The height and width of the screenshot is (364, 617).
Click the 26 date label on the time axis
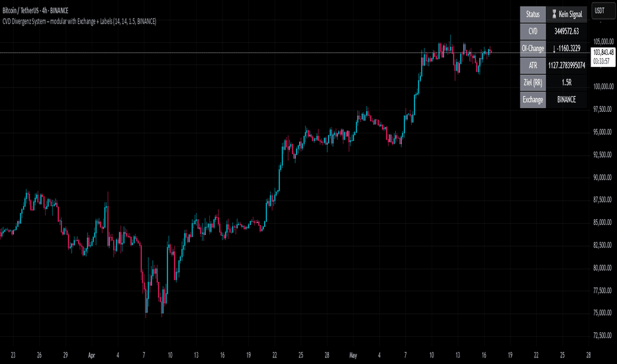(x=39, y=355)
